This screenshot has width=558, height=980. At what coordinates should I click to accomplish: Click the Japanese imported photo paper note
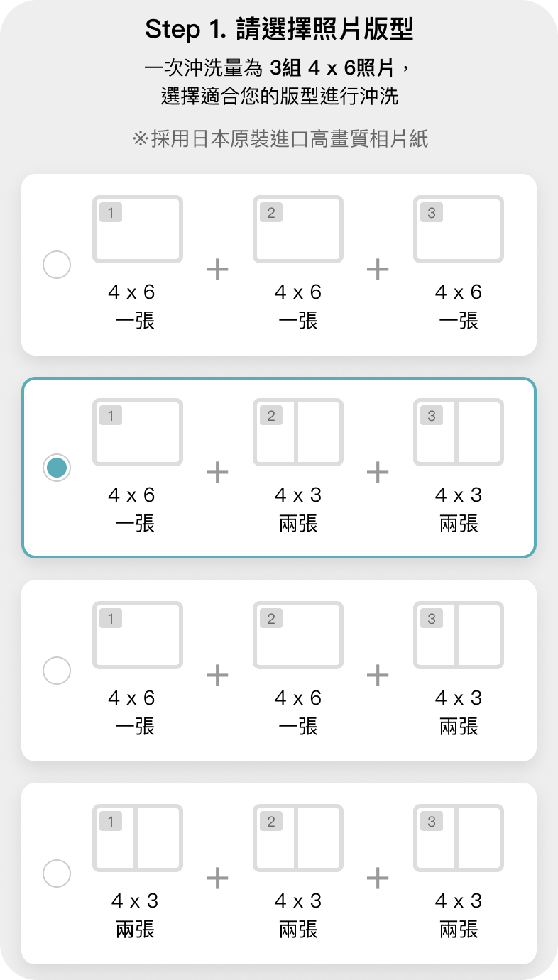click(x=280, y=138)
